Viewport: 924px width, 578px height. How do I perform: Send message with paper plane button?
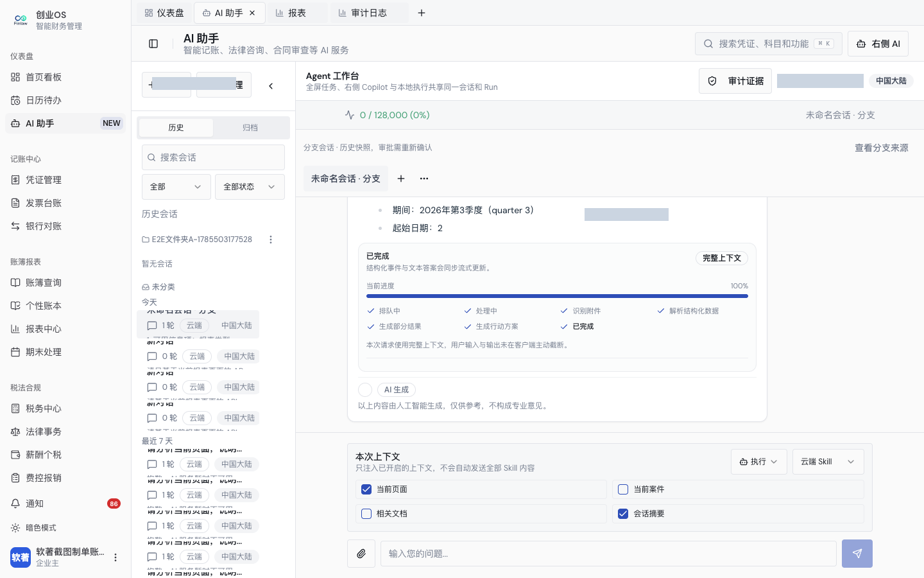(x=857, y=554)
